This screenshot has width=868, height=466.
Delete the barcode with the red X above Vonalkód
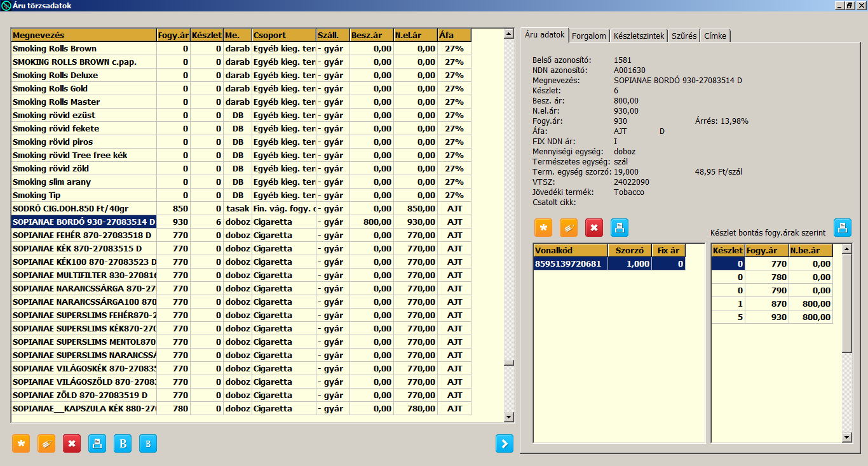(x=594, y=227)
